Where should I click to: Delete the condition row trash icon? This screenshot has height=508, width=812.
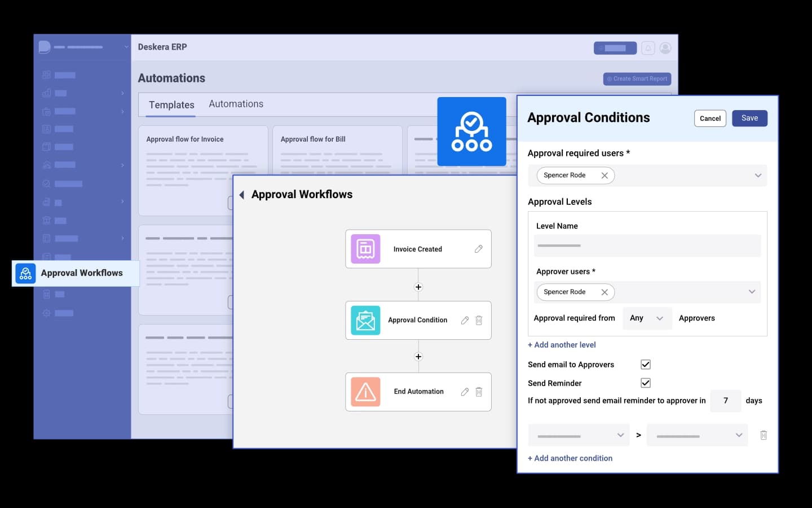coord(764,435)
